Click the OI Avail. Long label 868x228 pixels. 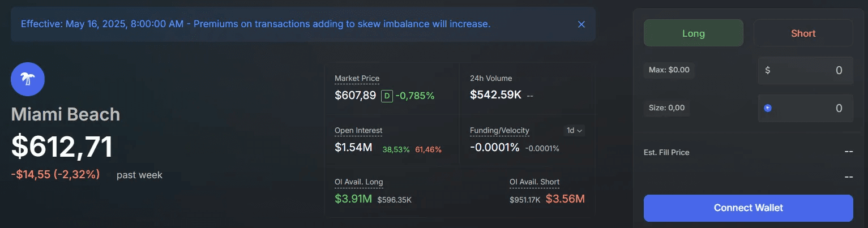[x=358, y=182]
